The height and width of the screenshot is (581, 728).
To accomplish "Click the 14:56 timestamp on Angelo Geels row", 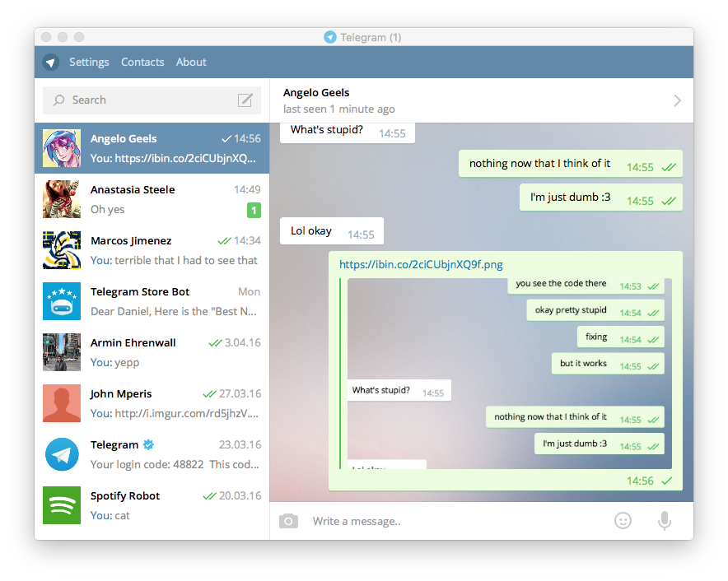I will (247, 139).
